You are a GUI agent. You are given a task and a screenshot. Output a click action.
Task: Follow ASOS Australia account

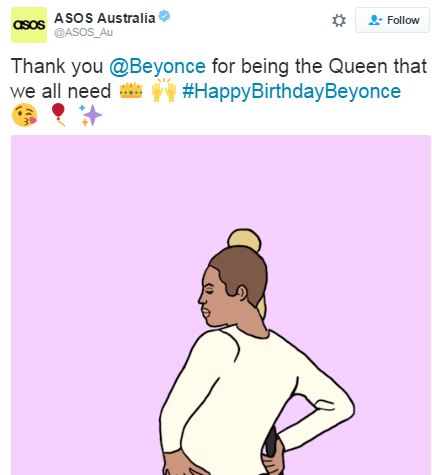pos(392,20)
